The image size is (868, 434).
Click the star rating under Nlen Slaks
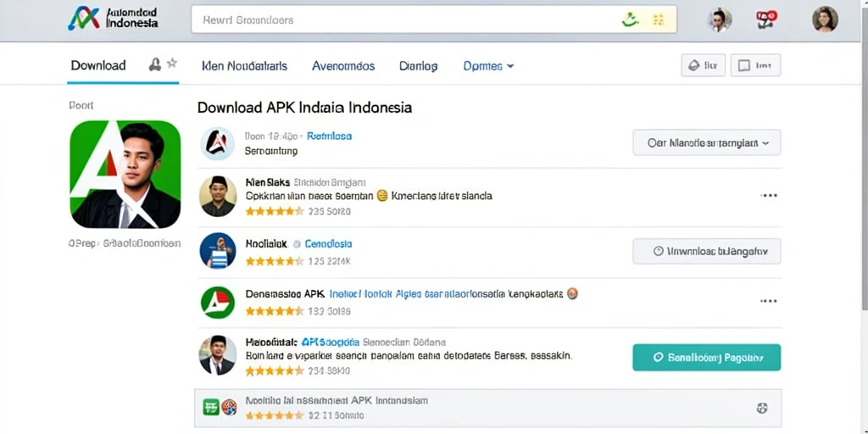pos(275,211)
